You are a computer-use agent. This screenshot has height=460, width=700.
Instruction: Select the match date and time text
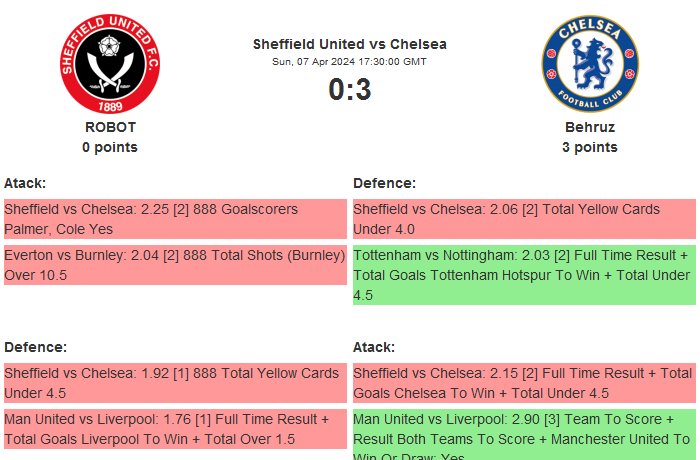(349, 61)
